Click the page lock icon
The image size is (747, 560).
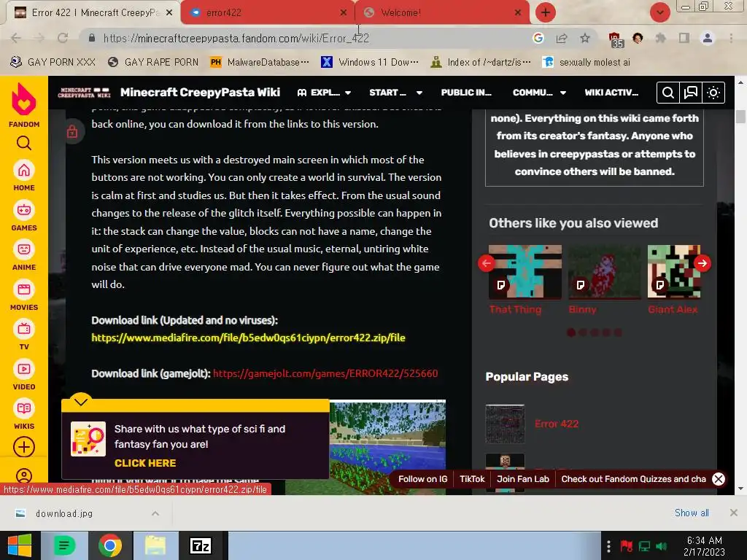tap(72, 131)
